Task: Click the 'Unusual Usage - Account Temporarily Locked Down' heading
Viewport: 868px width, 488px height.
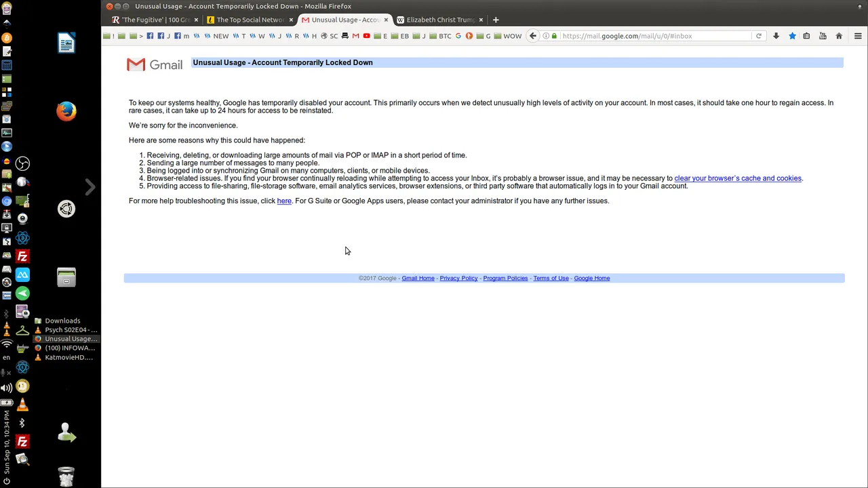Action: coord(283,62)
